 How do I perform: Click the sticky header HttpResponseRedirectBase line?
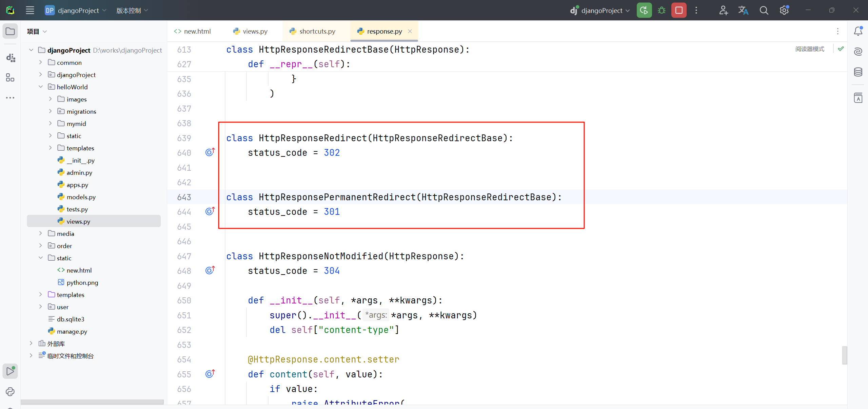click(x=348, y=50)
